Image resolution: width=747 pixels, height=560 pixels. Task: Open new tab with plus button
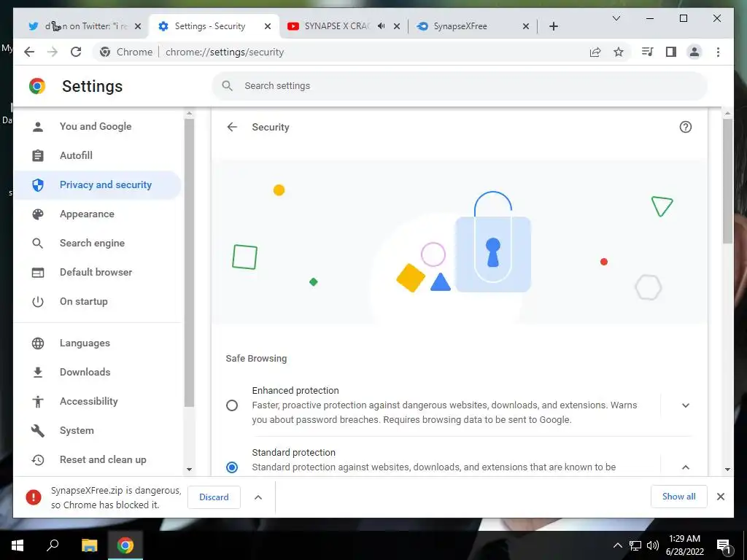pos(553,26)
